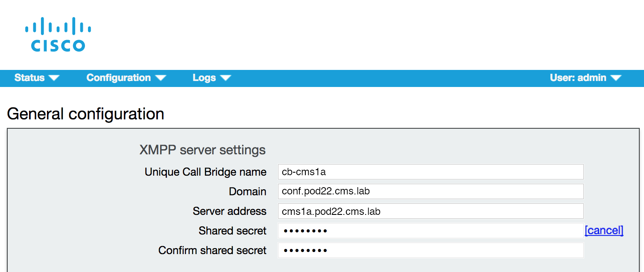Expand the arrow beside Configuration
Viewport: 644px width, 272px height.
161,78
